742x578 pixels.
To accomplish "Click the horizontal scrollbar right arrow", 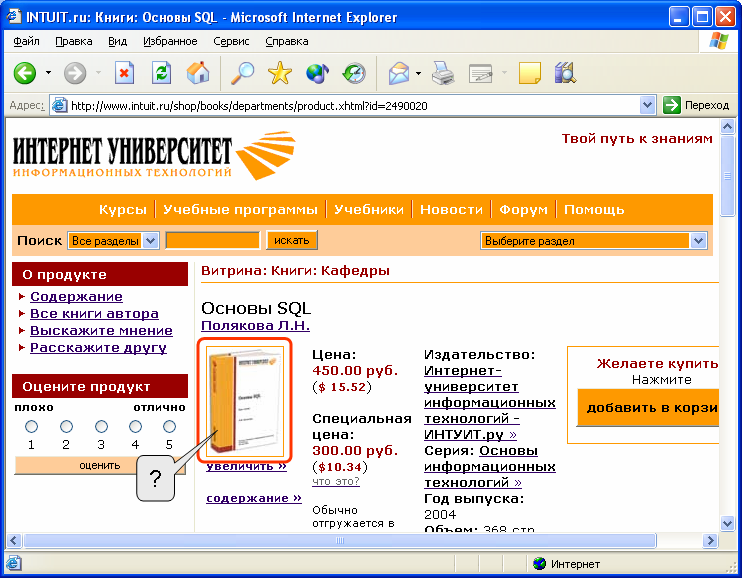I will coord(710,540).
